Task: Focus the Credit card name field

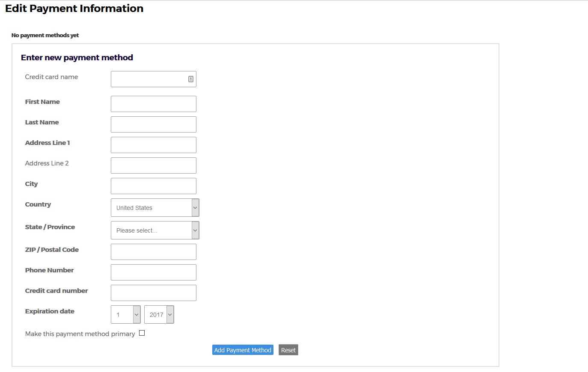Action: [148, 79]
